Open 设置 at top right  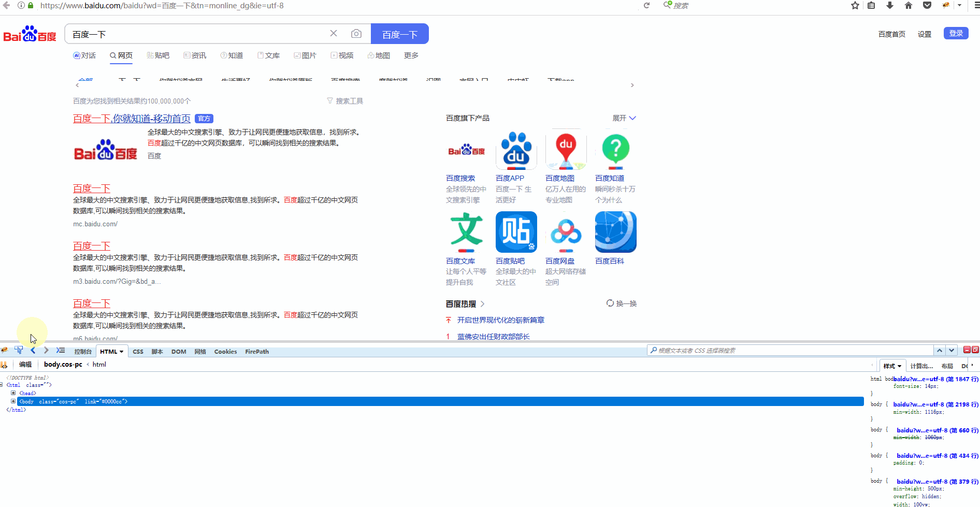point(925,34)
